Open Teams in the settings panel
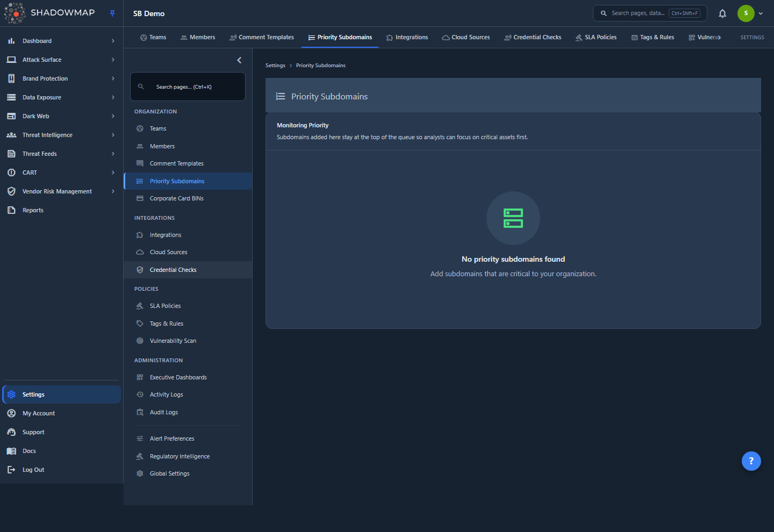Viewport: 774px width, 532px height. pyautogui.click(x=188, y=128)
